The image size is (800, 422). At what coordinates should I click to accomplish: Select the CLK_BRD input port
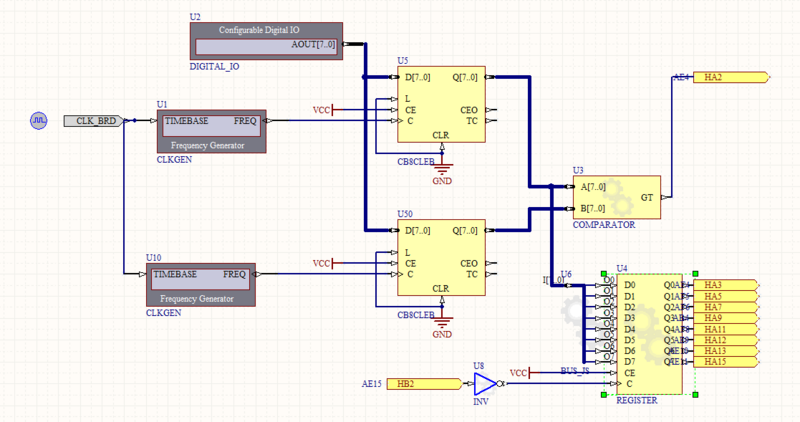pyautogui.click(x=92, y=120)
